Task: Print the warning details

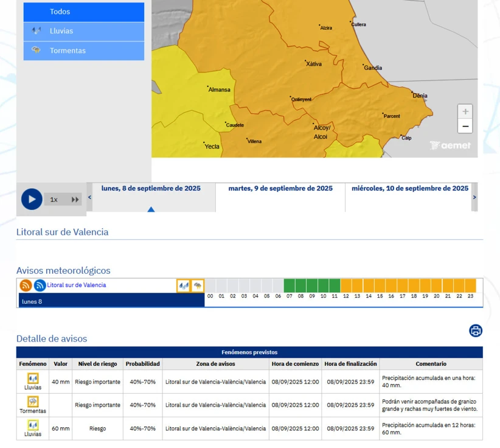Action: coord(476,331)
